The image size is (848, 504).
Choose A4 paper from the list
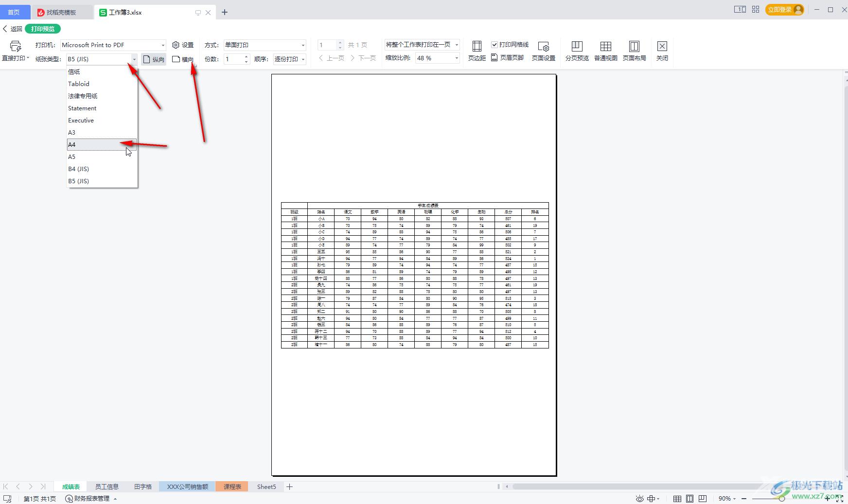point(102,144)
